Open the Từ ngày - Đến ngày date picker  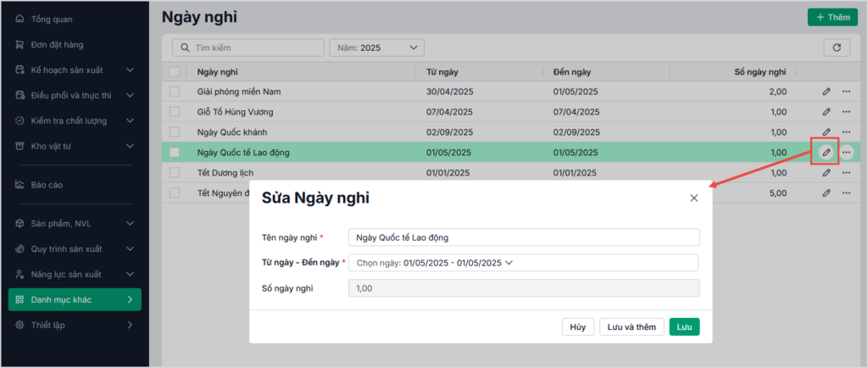(523, 263)
